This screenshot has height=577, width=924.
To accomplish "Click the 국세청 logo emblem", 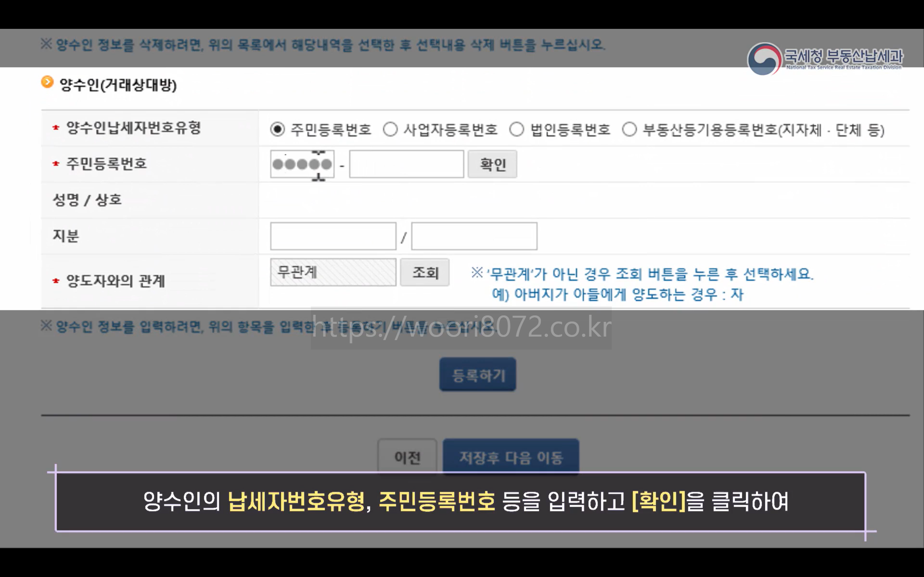I will pyautogui.click(x=764, y=59).
